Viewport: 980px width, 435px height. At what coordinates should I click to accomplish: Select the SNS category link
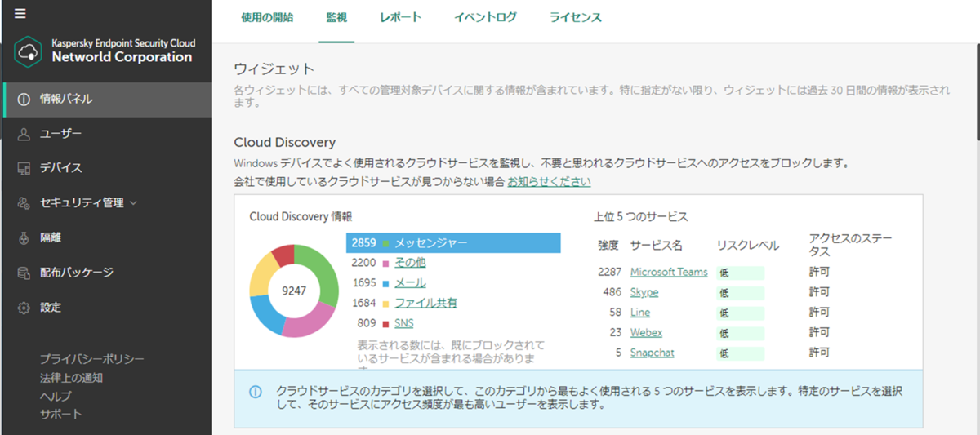(404, 323)
